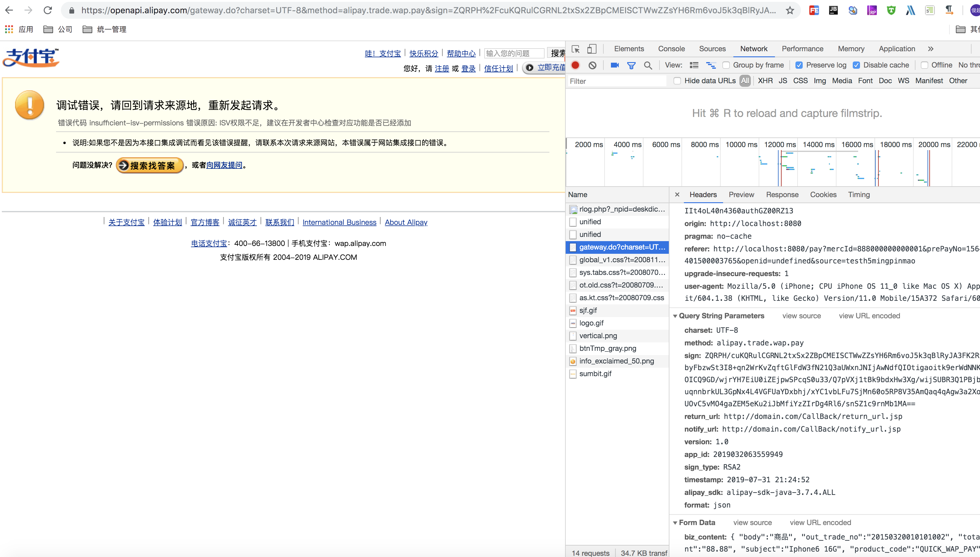Viewport: 980px width, 557px height.
Task: Go back with the browser back arrow
Action: click(x=9, y=10)
